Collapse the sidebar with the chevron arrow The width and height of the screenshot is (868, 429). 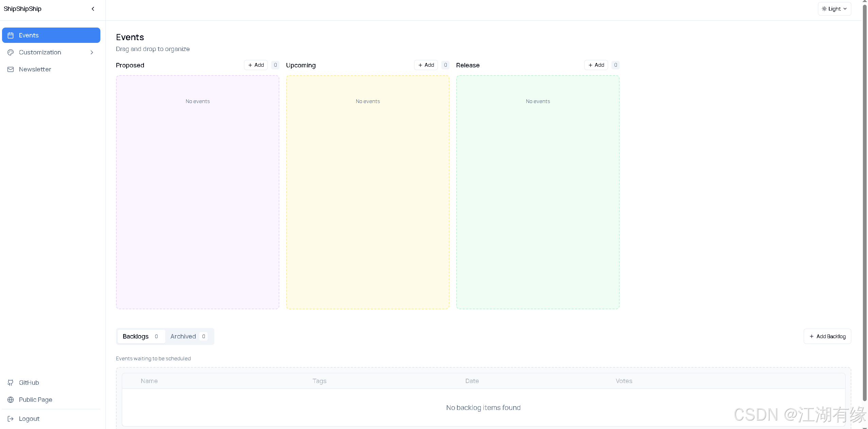click(93, 9)
